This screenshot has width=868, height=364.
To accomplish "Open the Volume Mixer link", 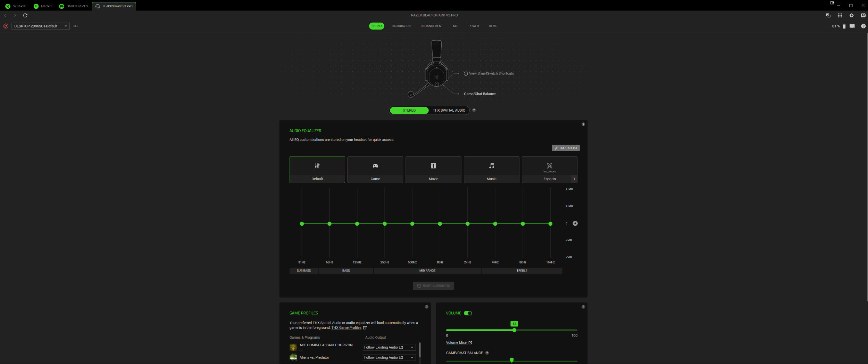I will point(457,343).
